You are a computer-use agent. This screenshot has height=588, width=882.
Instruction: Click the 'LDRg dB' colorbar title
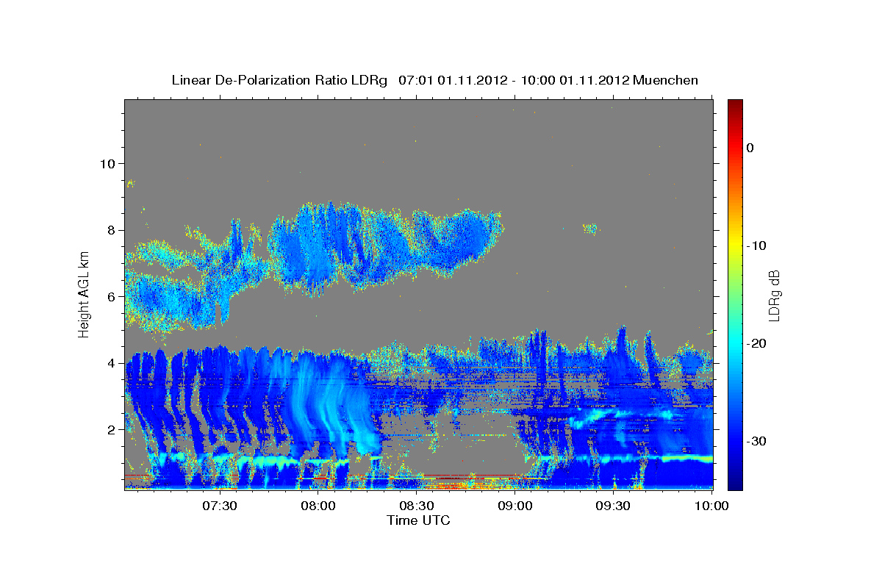click(774, 295)
